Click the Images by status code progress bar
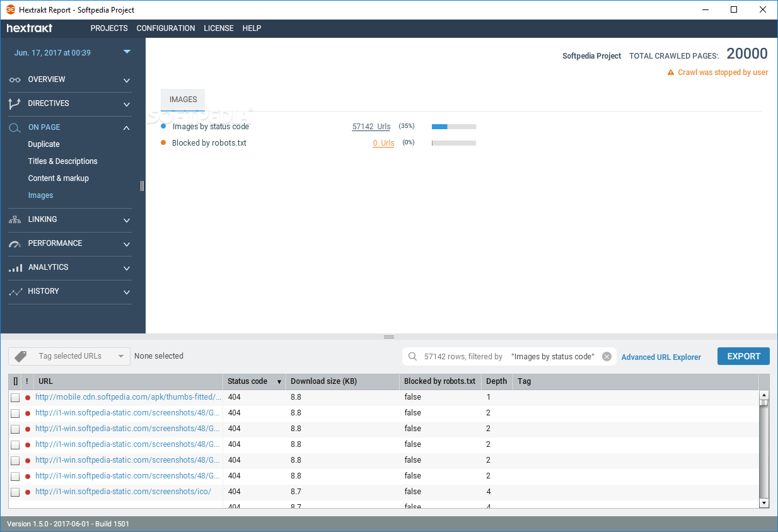Screen dimensions: 778x532 click(x=454, y=127)
